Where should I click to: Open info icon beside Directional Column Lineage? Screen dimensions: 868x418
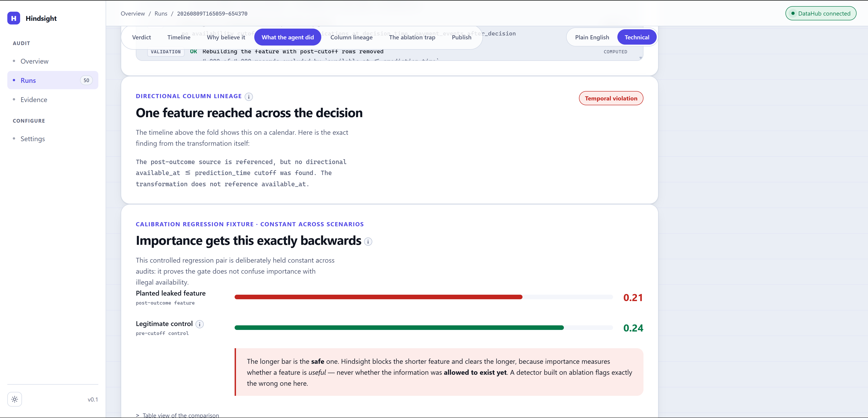[249, 97]
